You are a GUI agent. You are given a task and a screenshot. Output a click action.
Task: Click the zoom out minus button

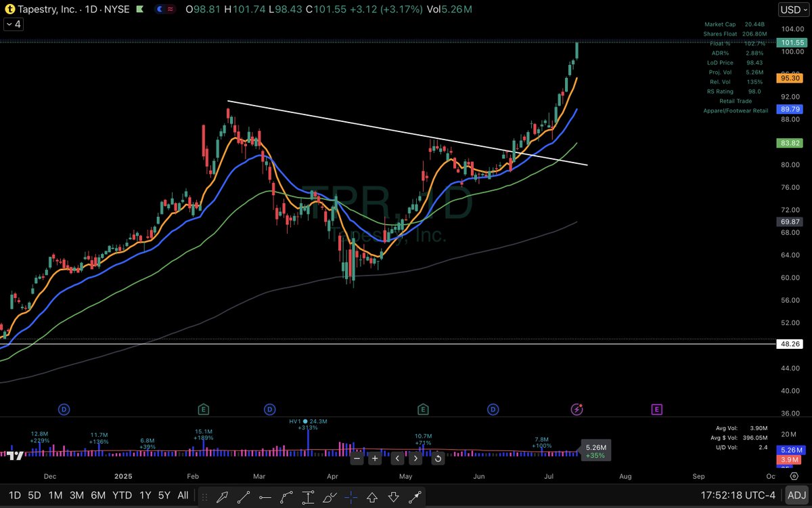(357, 459)
